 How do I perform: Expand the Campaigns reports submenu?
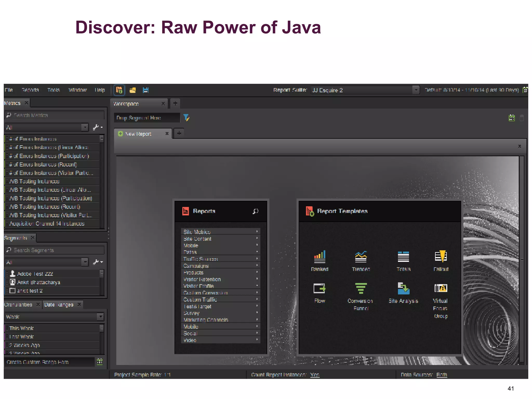[221, 265]
